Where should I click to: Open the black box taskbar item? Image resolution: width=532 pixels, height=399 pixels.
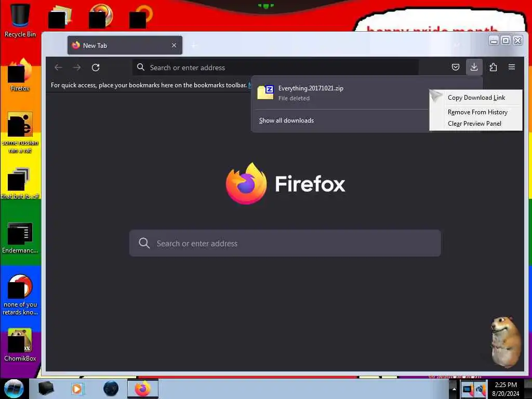(x=46, y=389)
